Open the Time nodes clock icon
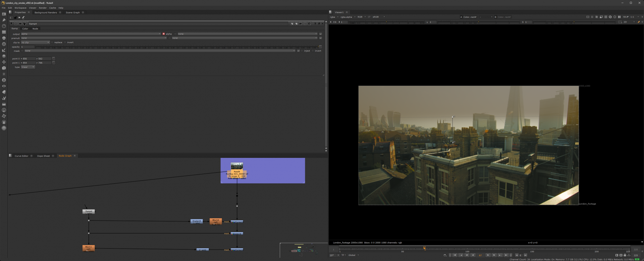644x261 pixels. 4,26
